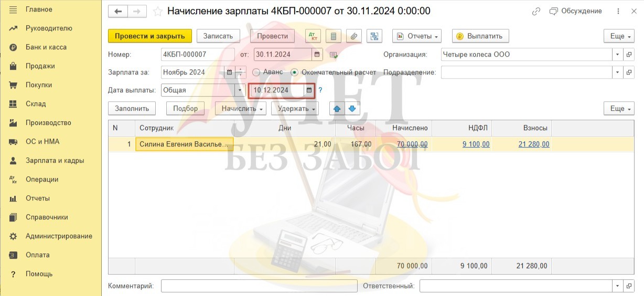Select Окончательный расчет radio option
The image size is (644, 296).
[294, 72]
